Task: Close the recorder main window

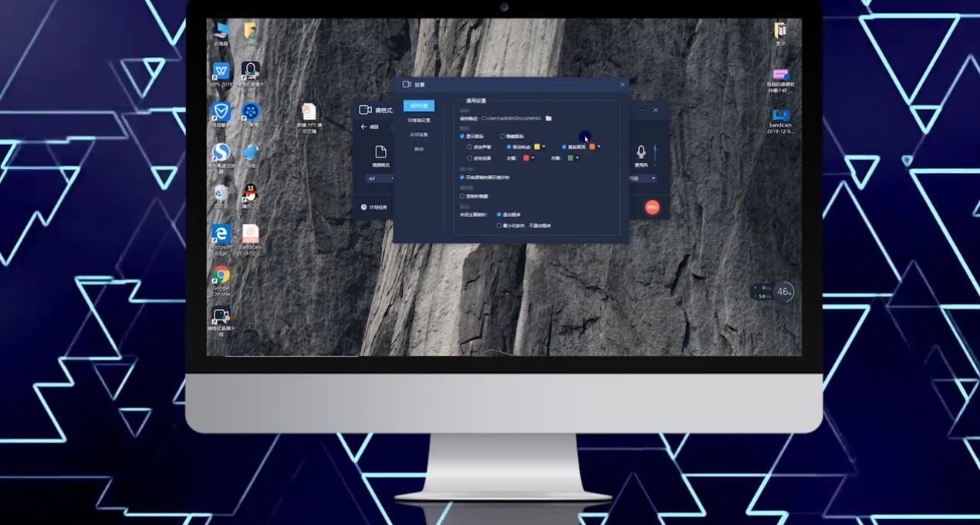Action: 656,110
